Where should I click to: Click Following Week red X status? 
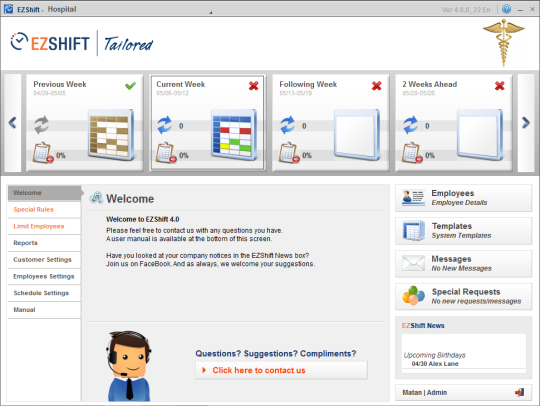(x=376, y=86)
